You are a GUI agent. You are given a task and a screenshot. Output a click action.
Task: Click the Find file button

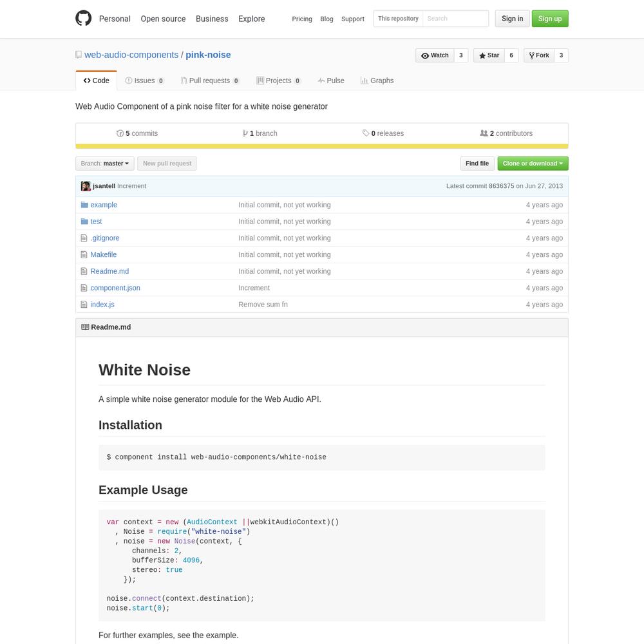[x=477, y=164]
